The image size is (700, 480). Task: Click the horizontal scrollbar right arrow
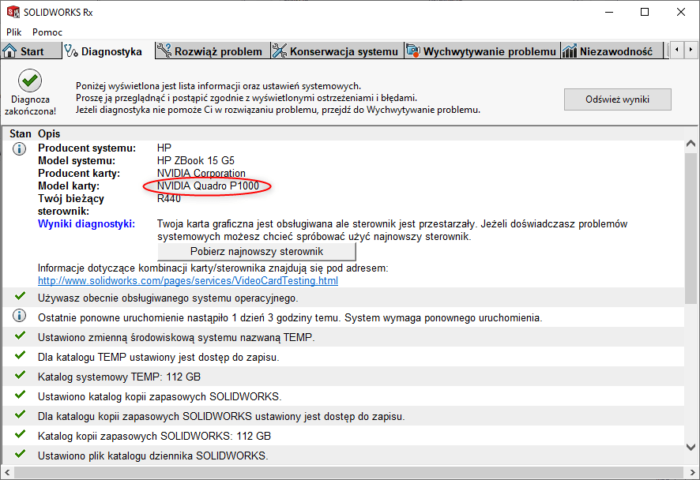click(692, 472)
